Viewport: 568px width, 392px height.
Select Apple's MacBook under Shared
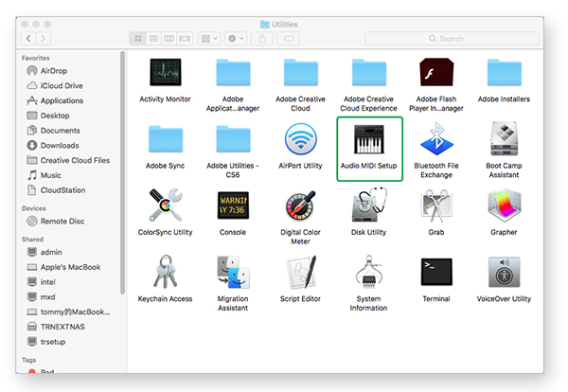point(69,267)
